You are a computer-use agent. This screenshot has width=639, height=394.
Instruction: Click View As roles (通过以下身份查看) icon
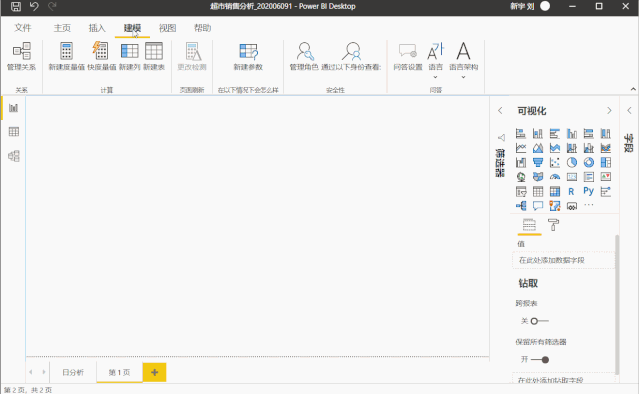click(x=351, y=51)
